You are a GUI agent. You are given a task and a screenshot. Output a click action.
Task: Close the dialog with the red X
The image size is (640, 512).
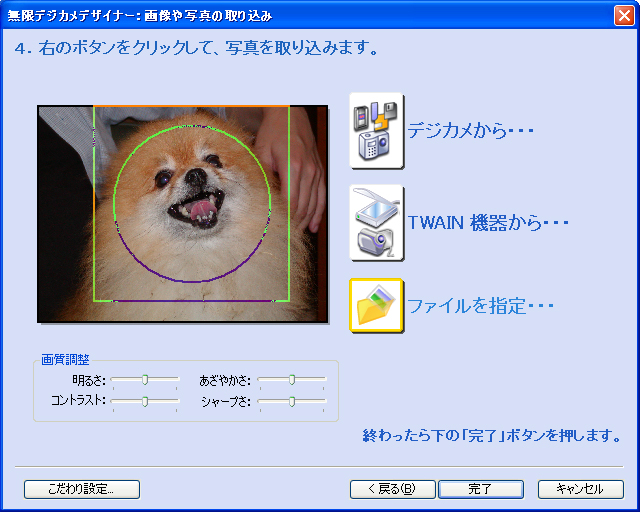623,15
